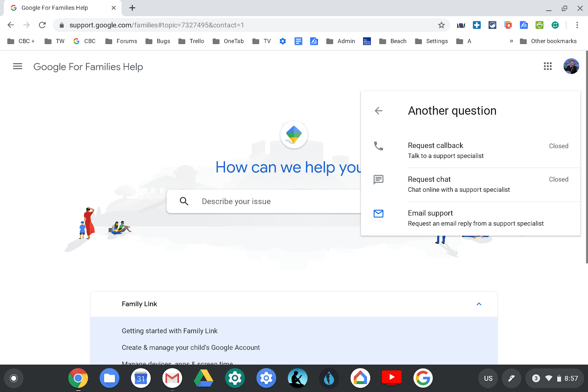Image resolution: width=588 pixels, height=392 pixels.
Task: Select Request callback option
Action: [x=471, y=151]
